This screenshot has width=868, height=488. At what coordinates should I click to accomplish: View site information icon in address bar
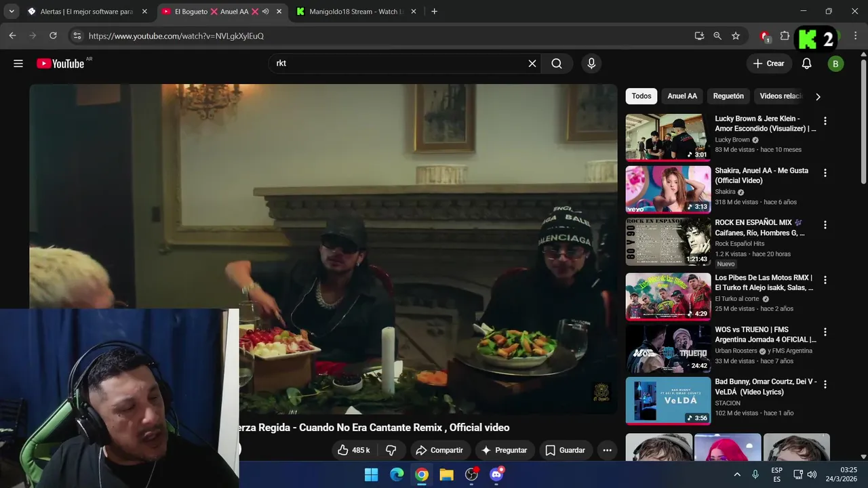[x=77, y=36]
